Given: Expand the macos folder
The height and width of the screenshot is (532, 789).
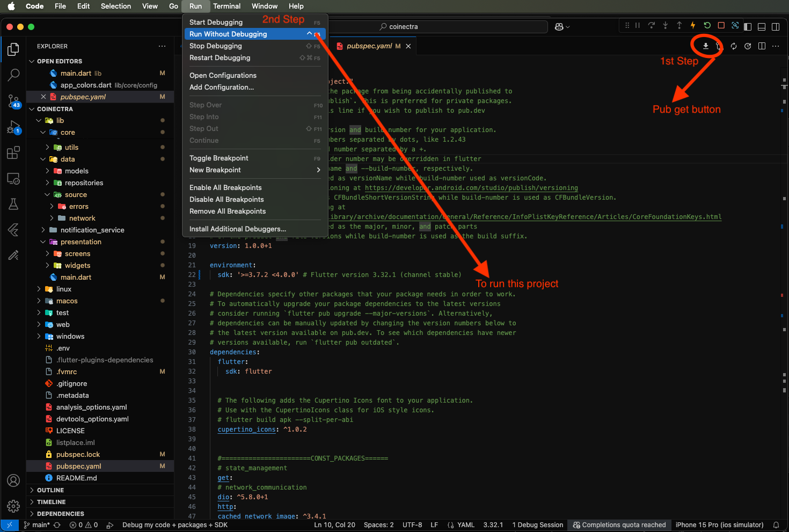Looking at the screenshot, I should [x=39, y=301].
